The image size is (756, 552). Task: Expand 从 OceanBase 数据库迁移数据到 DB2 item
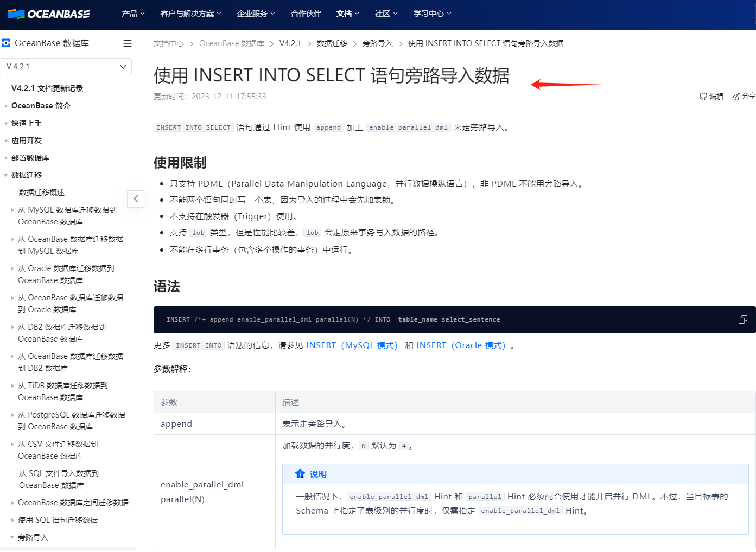(12, 356)
